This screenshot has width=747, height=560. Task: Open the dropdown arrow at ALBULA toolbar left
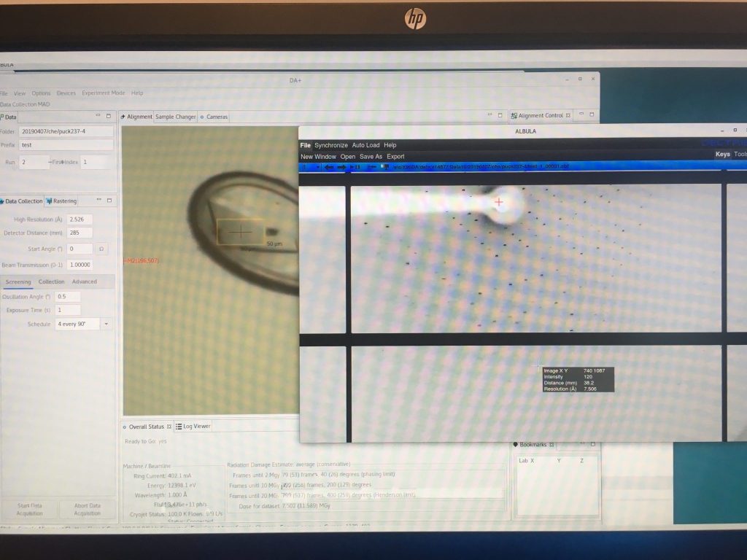click(x=317, y=167)
